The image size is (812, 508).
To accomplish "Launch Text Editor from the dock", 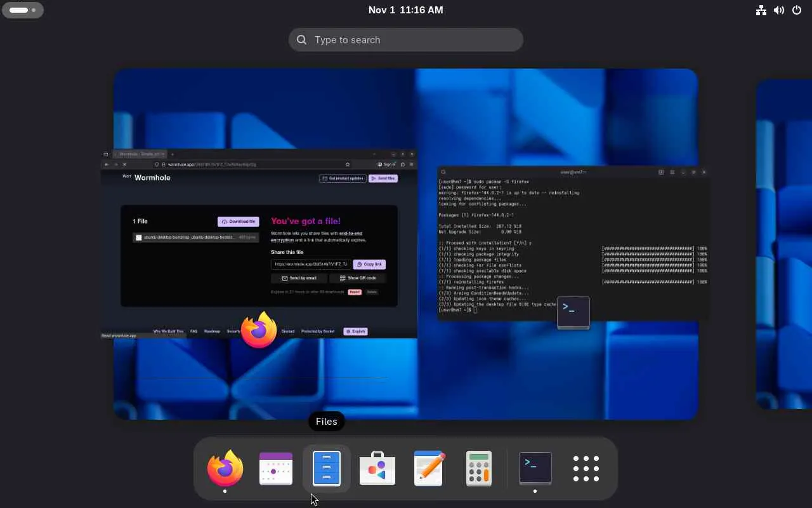I will (428, 469).
